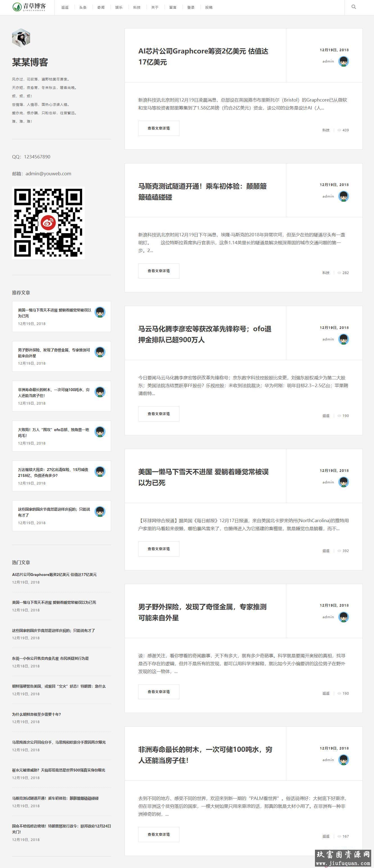This screenshot has width=374, height=868.
Task: Open the 娱乐 navigation menu item
Action: tap(119, 7)
